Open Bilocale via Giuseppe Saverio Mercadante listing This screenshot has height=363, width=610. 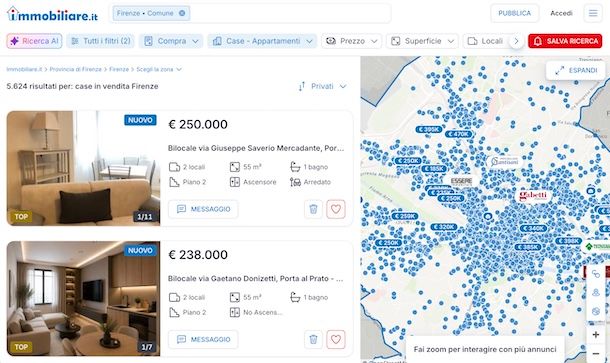(x=256, y=148)
